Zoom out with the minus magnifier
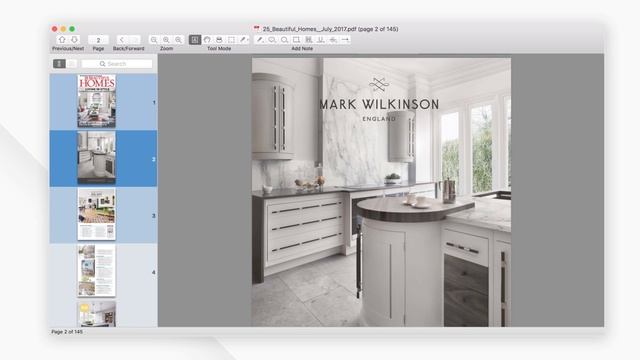This screenshot has width=640, height=360. coord(154,40)
